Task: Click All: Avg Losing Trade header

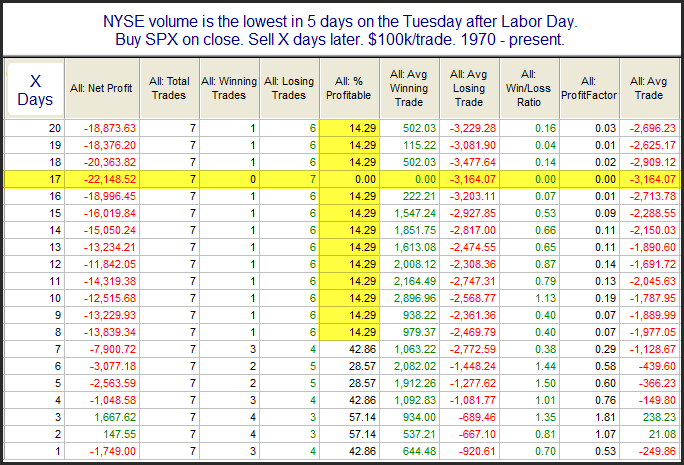Action: 469,88
